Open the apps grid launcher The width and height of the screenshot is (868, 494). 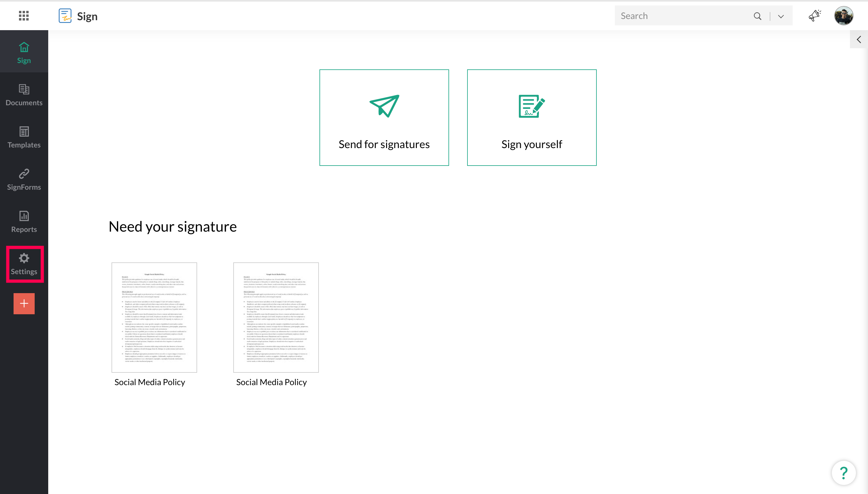pos(24,16)
